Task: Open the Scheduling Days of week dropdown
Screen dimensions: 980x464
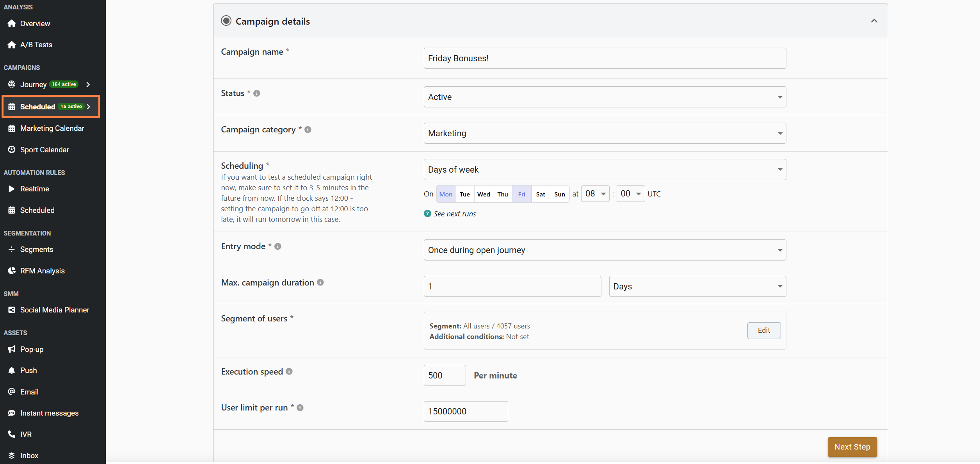Action: tap(605, 170)
